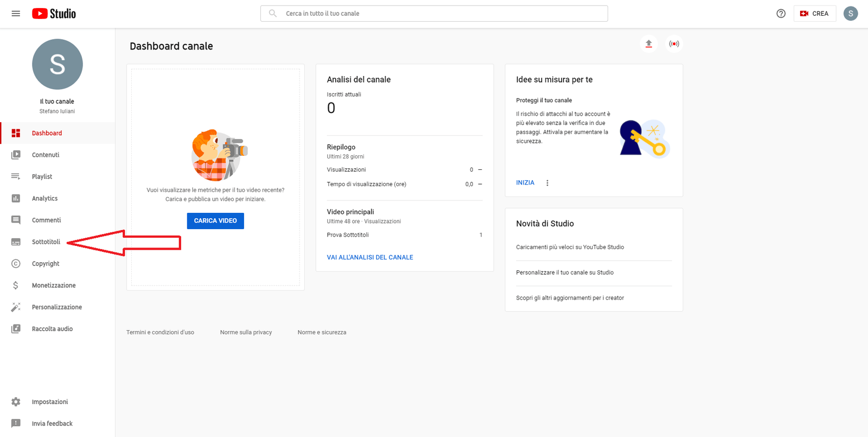Click the Impostazioni gear icon
Screen dimensions: 868x437
click(16, 402)
